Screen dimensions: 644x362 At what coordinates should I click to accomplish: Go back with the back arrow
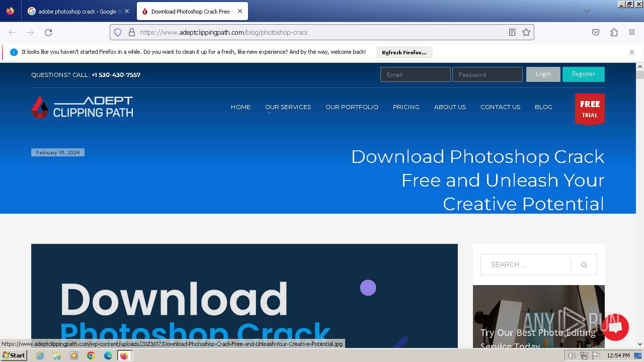coord(12,32)
